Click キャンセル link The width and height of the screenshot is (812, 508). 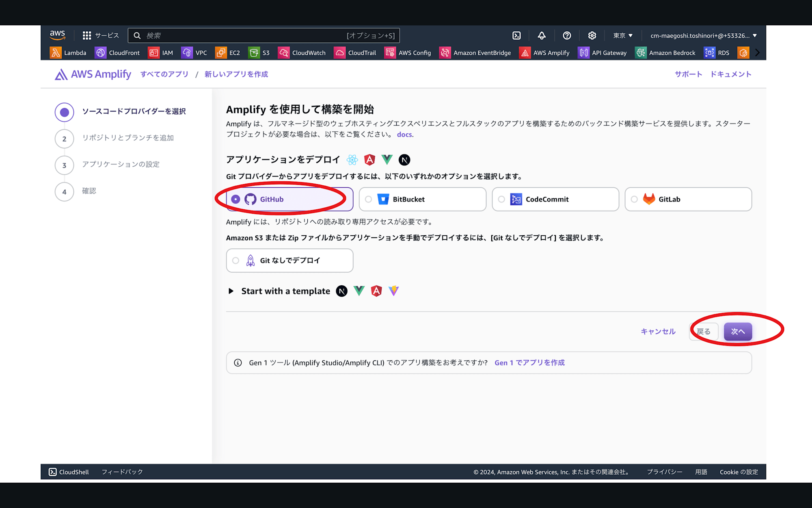coord(658,332)
